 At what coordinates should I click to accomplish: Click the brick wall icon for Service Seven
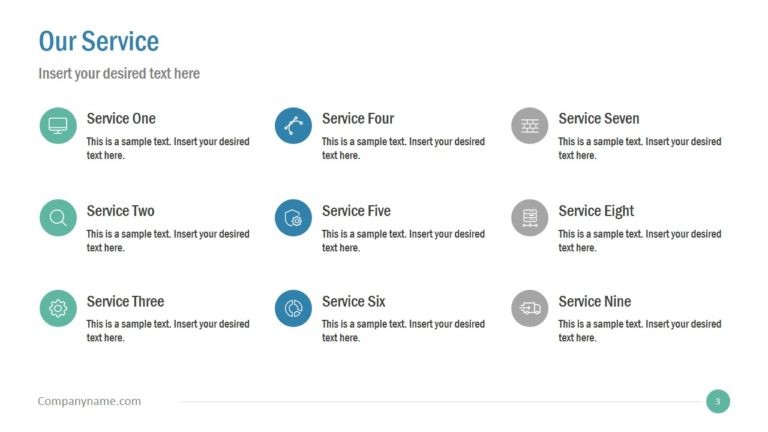pyautogui.click(x=529, y=126)
